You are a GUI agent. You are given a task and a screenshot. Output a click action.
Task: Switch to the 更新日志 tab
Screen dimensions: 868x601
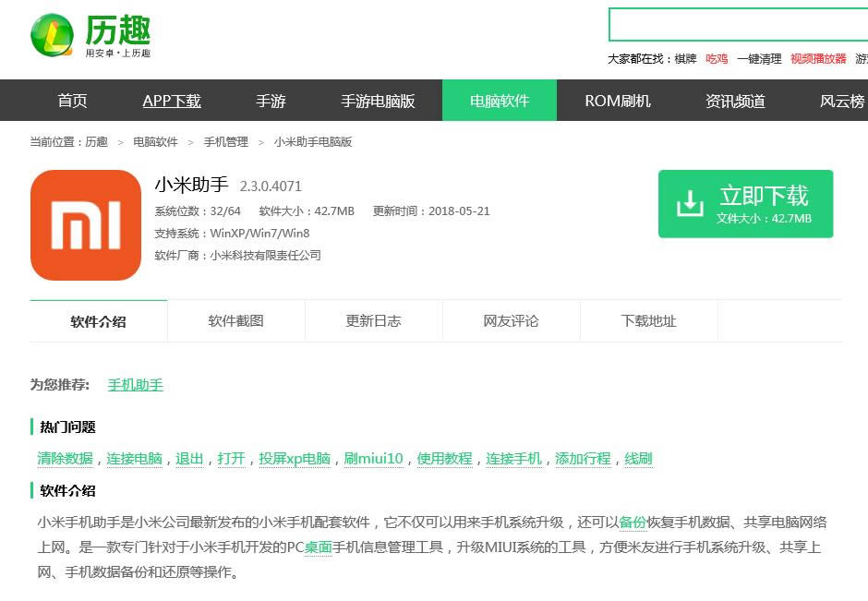point(373,321)
